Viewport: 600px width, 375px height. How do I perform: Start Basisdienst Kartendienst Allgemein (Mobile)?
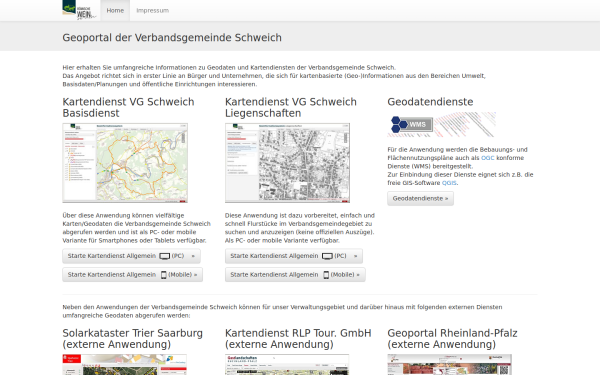point(132,275)
